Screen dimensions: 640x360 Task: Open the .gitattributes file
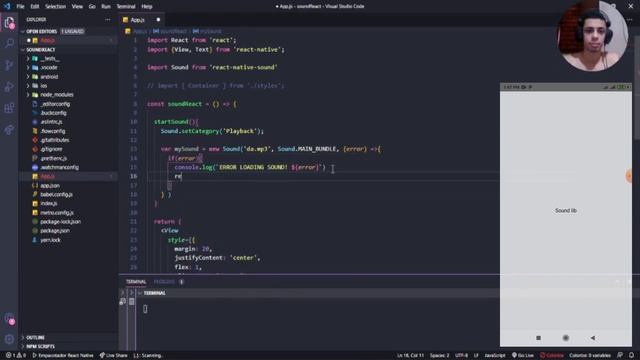(68, 140)
